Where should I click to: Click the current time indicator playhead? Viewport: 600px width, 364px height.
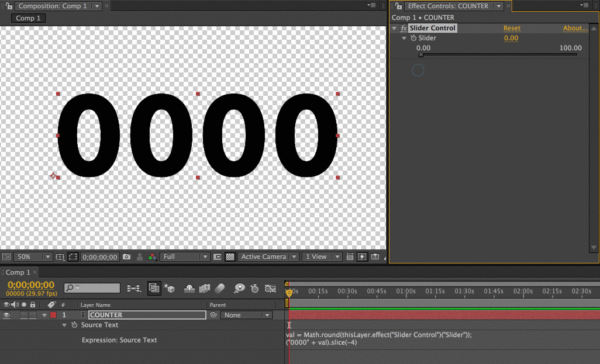coord(289,293)
